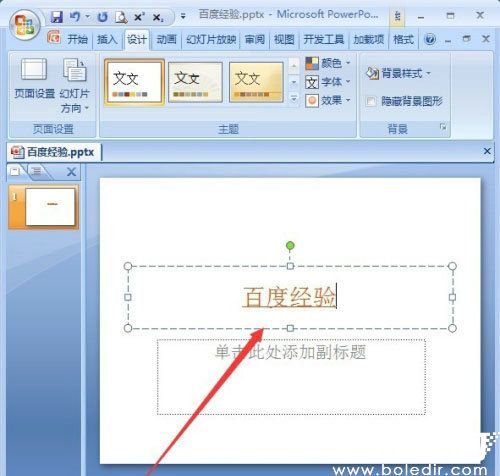This screenshot has width=500, height=476.
Task: Open the 开始 tab
Action: point(77,39)
